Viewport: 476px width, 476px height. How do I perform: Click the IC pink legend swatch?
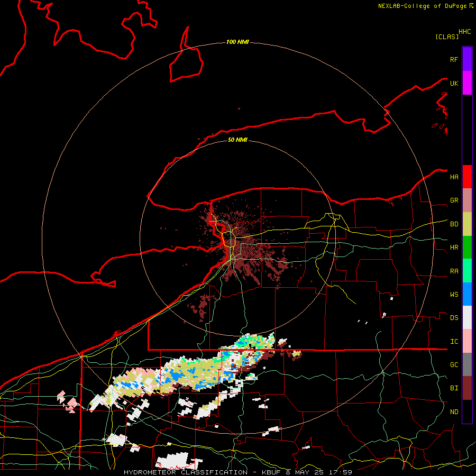pos(467,341)
